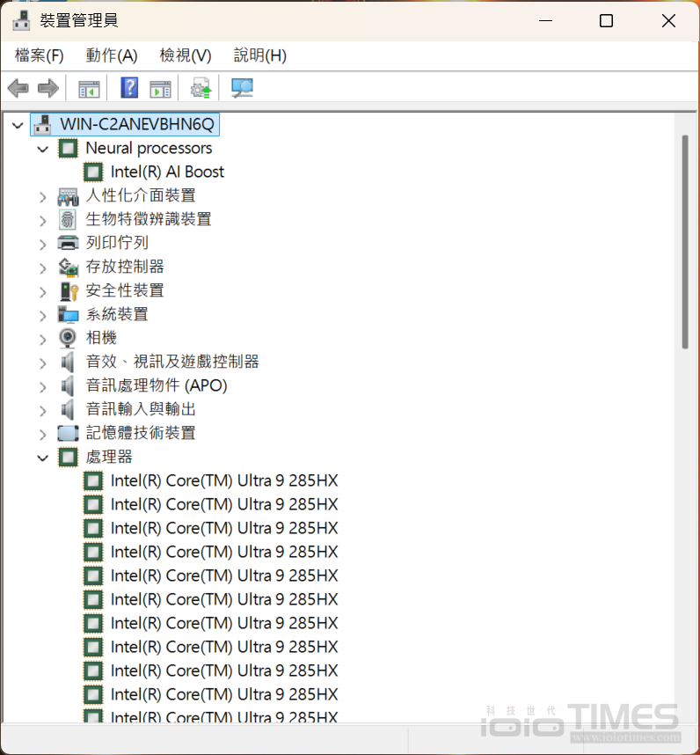Click the Forward arrow toolbar button

(47, 89)
